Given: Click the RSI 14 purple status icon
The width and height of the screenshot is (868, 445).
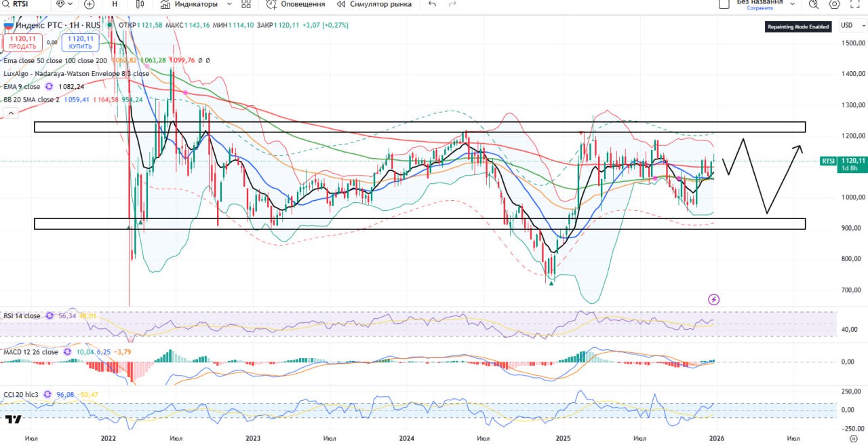Looking at the screenshot, I should pos(49,315).
